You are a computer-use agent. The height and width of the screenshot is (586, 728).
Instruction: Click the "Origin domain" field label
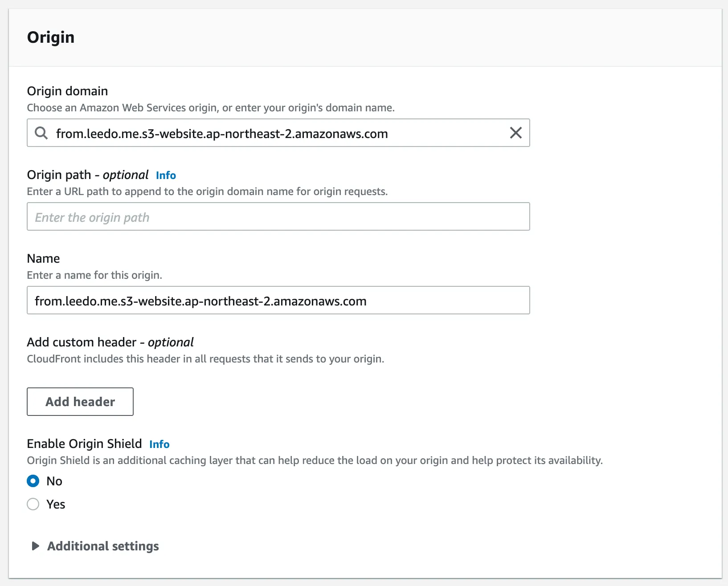[x=67, y=91]
